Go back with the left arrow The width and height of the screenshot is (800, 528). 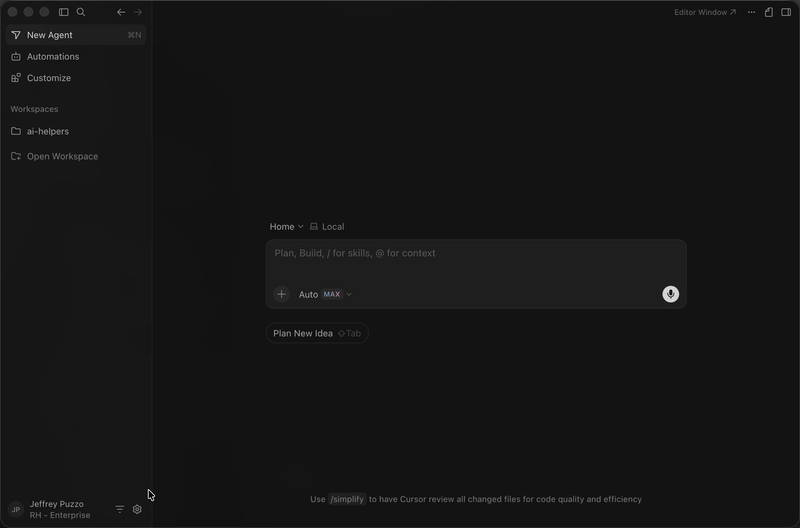(x=121, y=12)
